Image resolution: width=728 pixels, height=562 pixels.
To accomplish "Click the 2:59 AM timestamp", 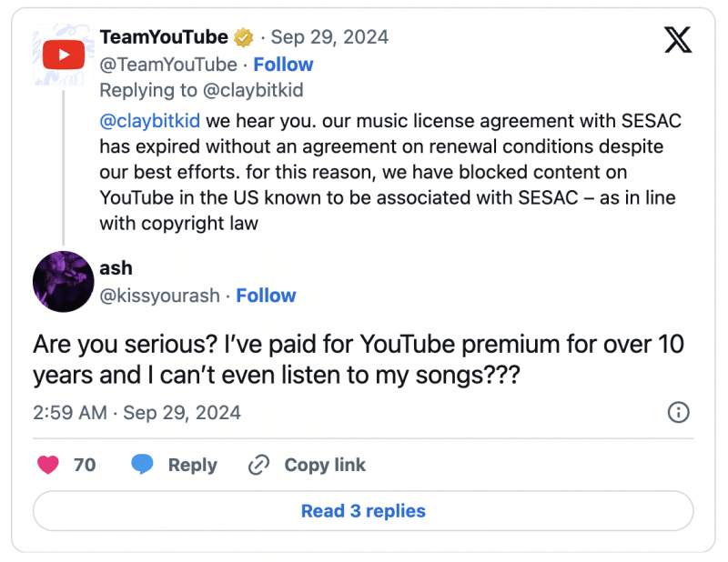I will tap(68, 412).
